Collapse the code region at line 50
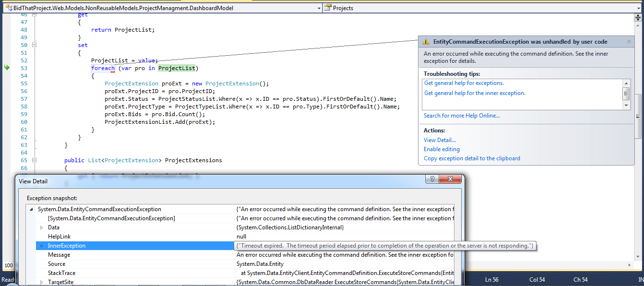The width and height of the screenshot is (644, 286). tap(33, 45)
